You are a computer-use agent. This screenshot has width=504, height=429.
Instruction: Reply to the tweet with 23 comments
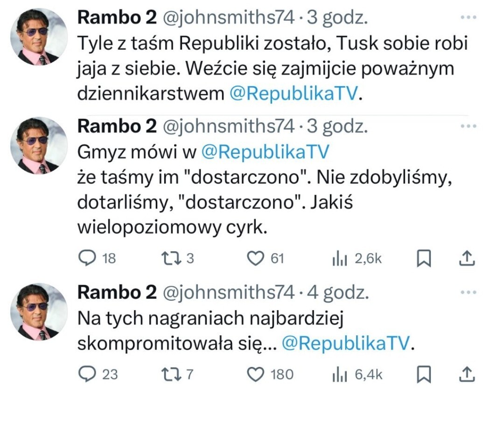pos(86,374)
